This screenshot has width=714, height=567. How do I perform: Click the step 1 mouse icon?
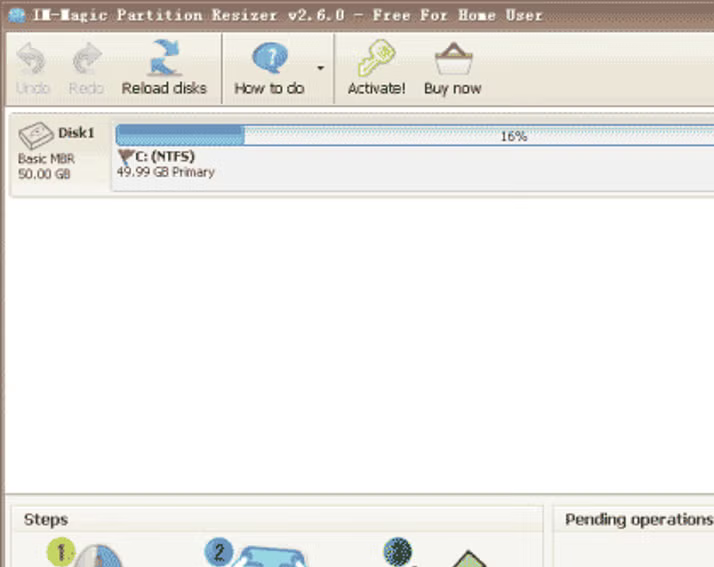click(98, 556)
